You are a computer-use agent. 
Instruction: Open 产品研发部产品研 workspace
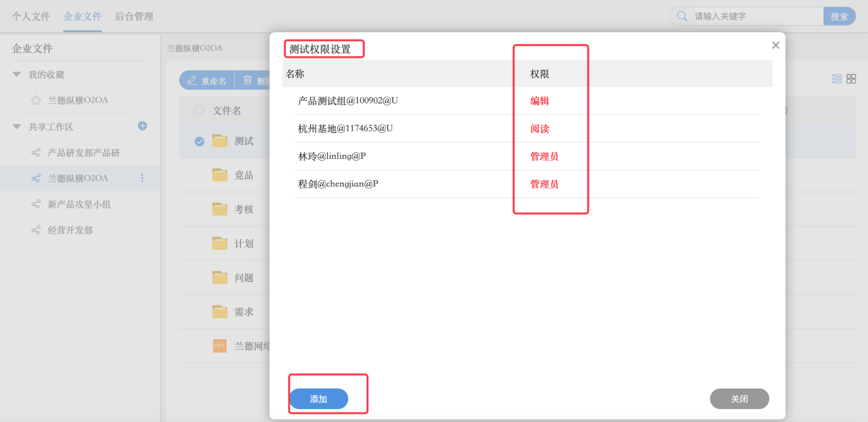[84, 153]
